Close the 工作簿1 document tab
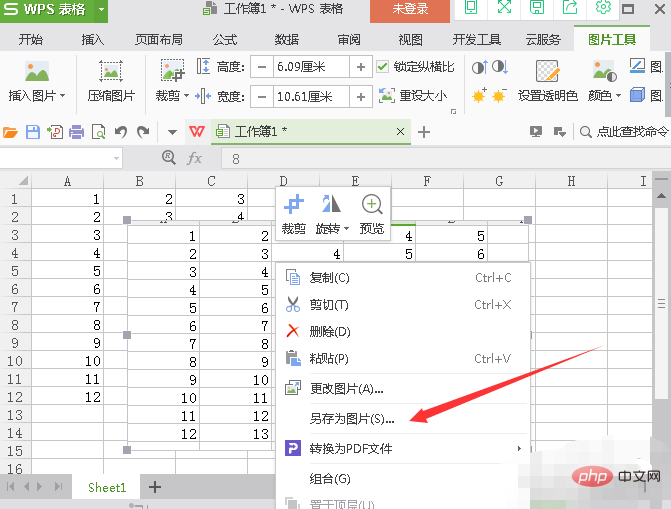The width and height of the screenshot is (671, 509). pyautogui.click(x=400, y=132)
